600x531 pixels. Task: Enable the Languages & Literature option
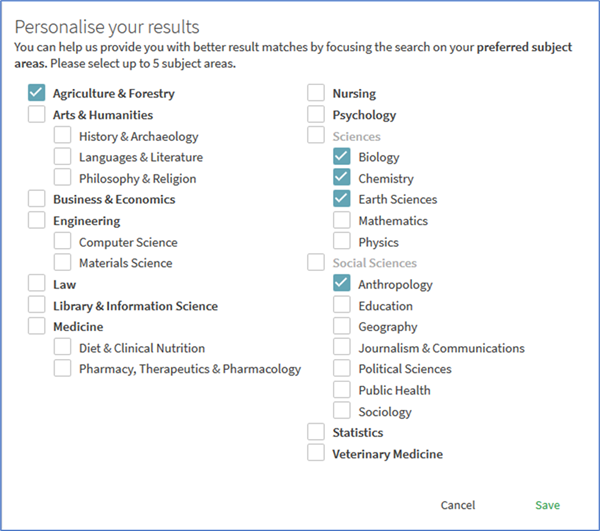tap(63, 157)
